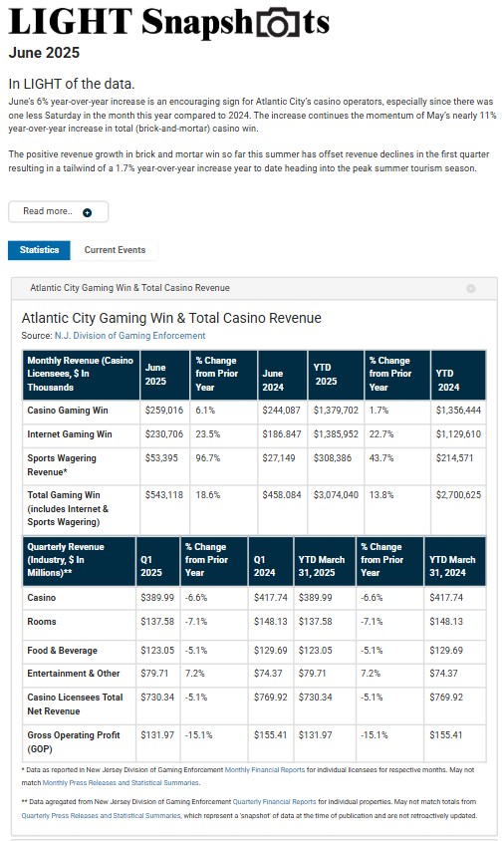Collapse the Atlantic City Gaming Win panel icon
Image resolution: width=504 pixels, height=841 pixels.
pyautogui.click(x=471, y=288)
